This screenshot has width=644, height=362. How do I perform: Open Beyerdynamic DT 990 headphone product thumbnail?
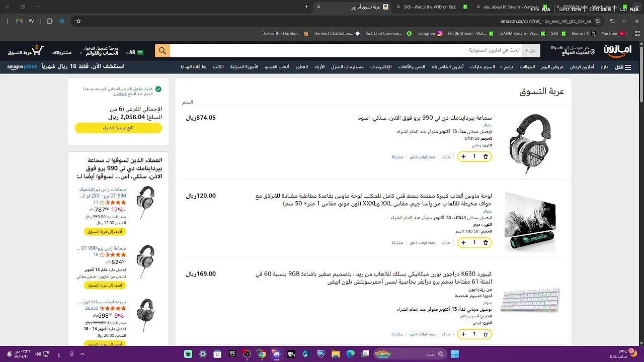[x=530, y=144]
